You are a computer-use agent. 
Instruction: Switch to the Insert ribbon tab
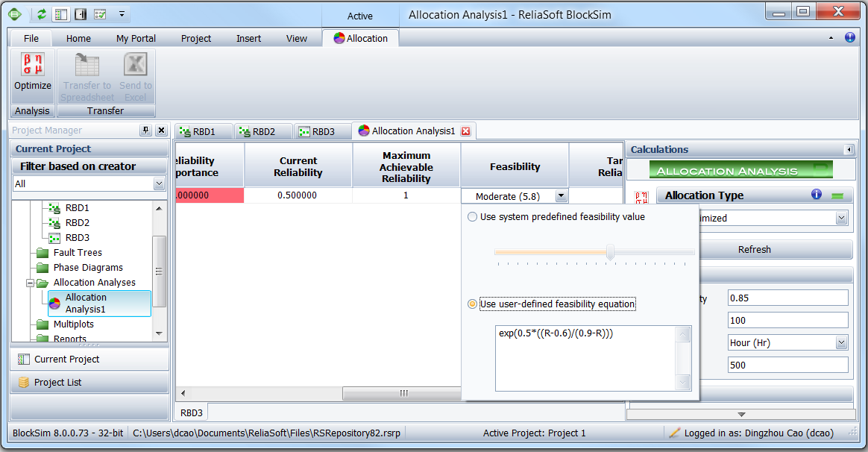coord(248,38)
